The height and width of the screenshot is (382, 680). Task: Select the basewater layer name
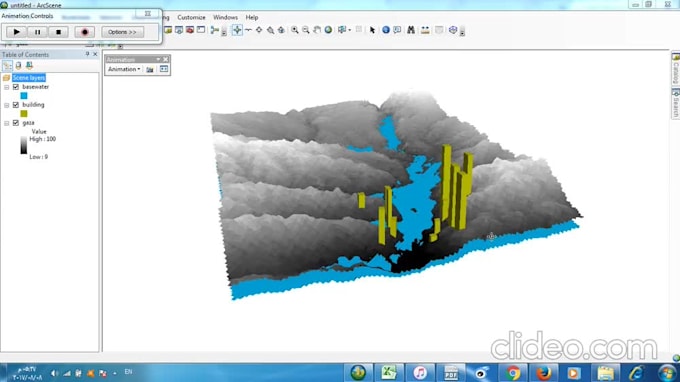(36, 87)
